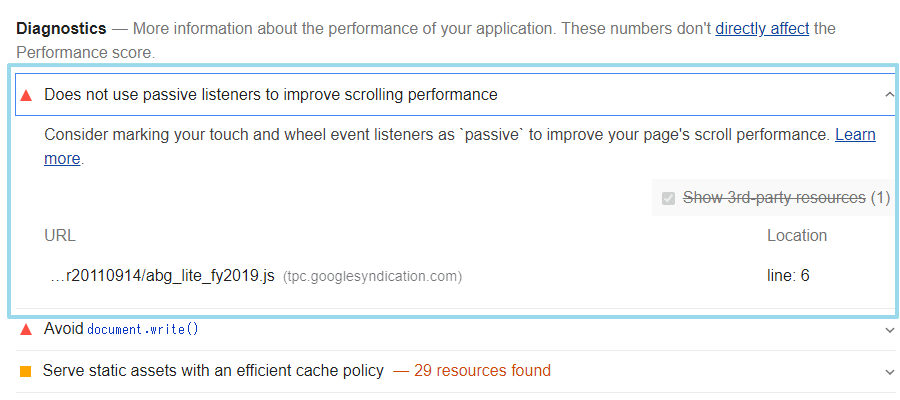This screenshot has height=400, width=900.
Task: Click the tpc.googlesyndication.com domain label
Action: click(x=373, y=277)
